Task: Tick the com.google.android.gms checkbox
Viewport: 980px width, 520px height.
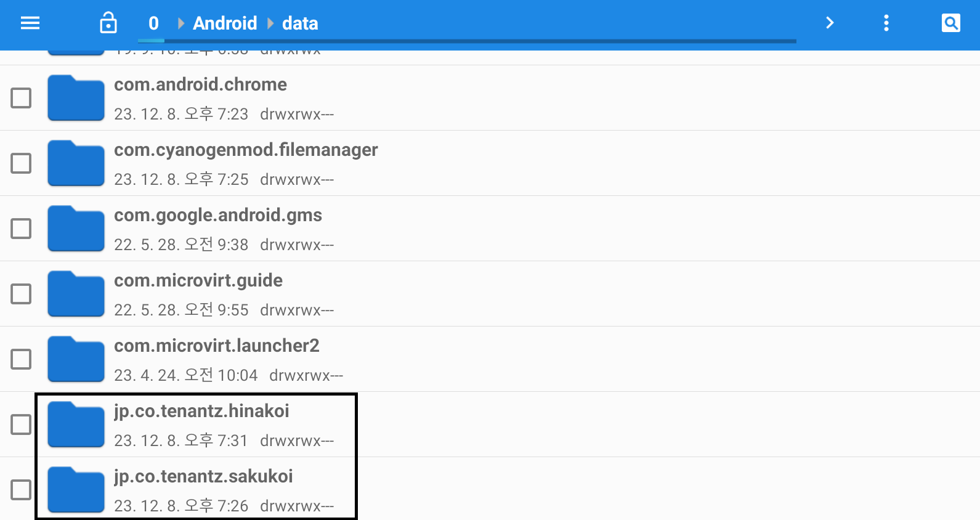Action: [21, 229]
